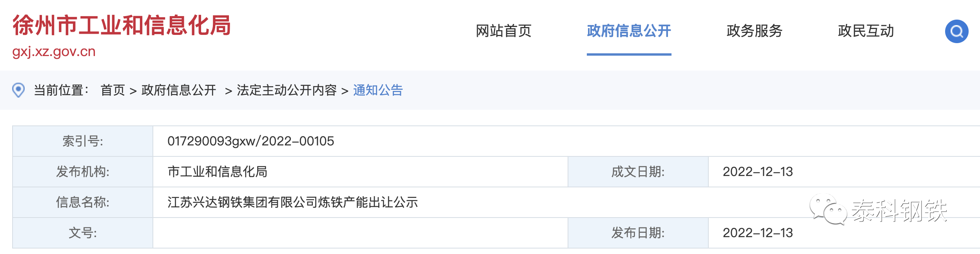Click the location pin icon
This screenshot has width=980, height=254.
tap(18, 90)
